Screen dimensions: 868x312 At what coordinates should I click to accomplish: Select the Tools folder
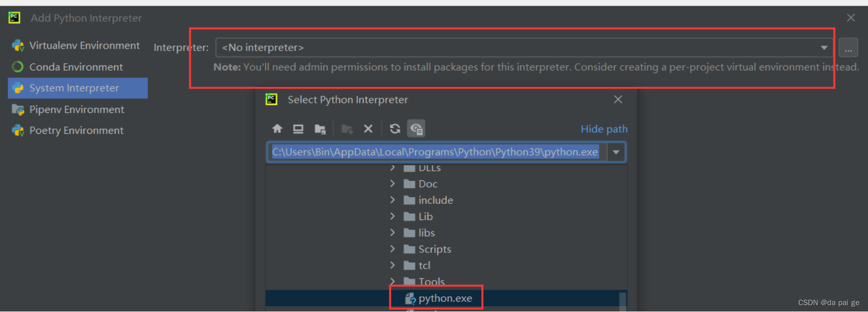pyautogui.click(x=424, y=282)
